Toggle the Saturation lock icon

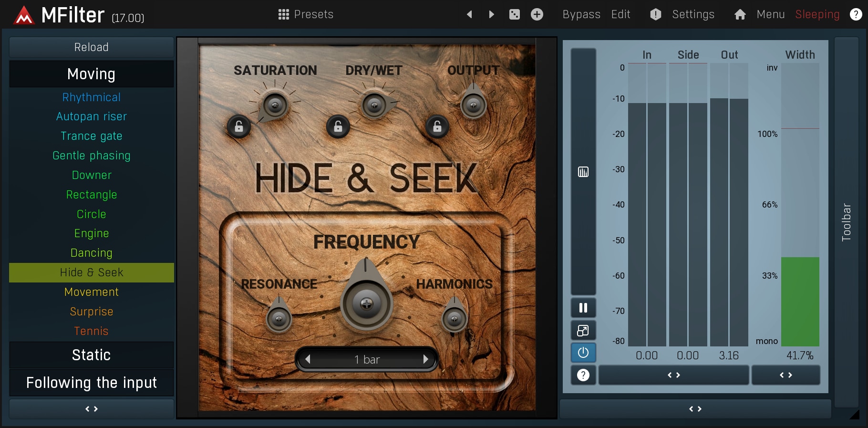click(x=239, y=126)
